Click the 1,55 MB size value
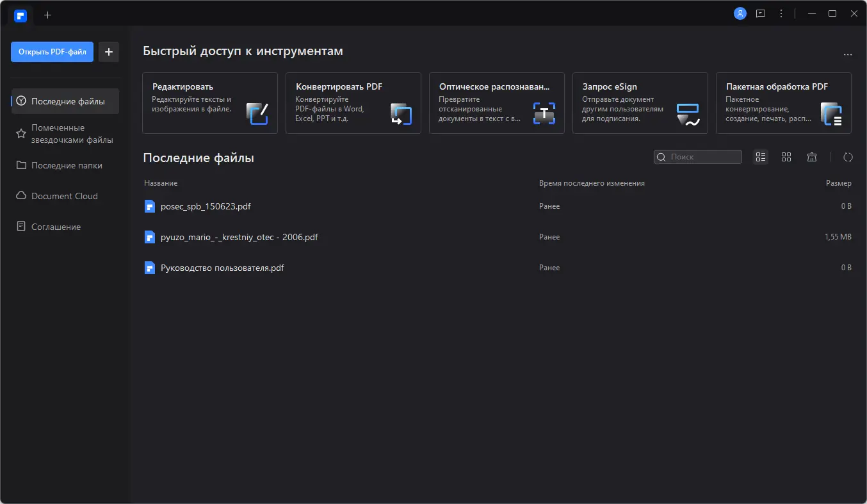This screenshot has height=504, width=867. pos(838,237)
